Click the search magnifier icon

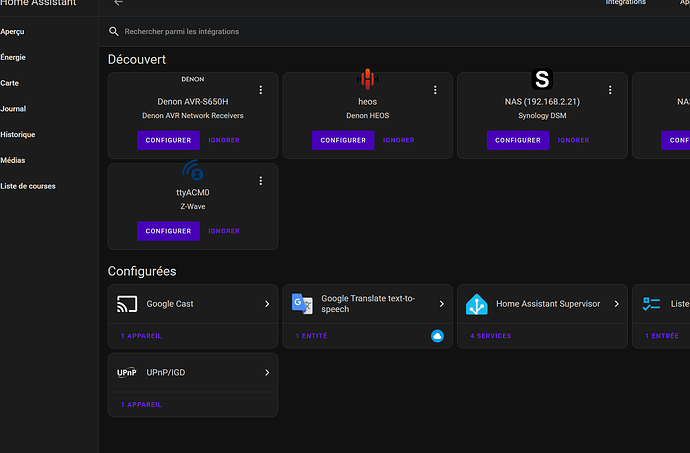point(114,31)
